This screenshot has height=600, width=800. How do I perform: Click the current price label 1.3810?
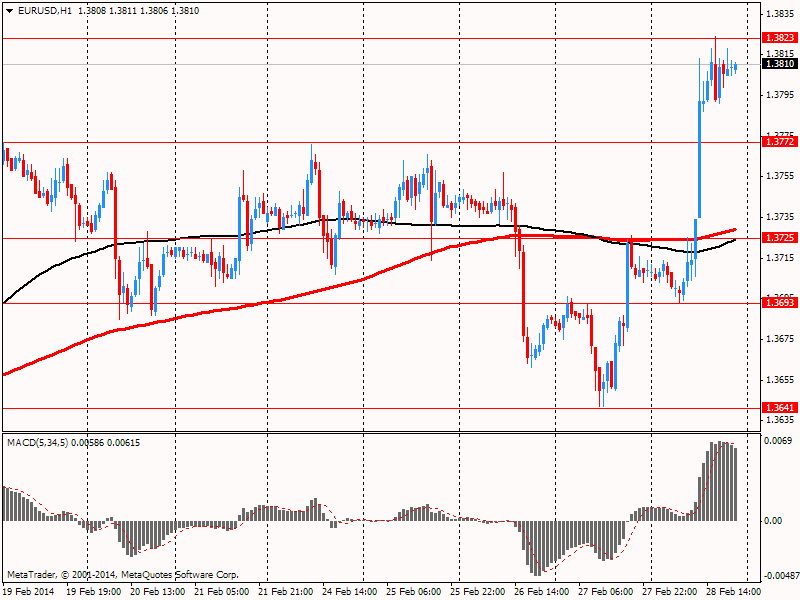(780, 64)
